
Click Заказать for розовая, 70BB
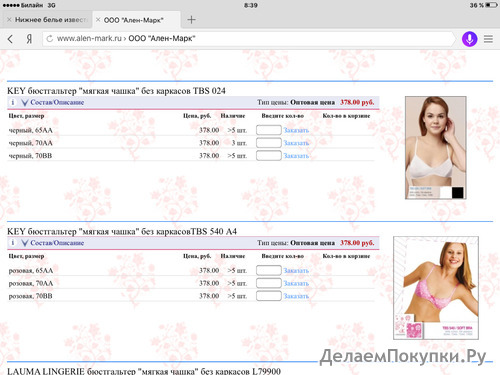point(296,296)
